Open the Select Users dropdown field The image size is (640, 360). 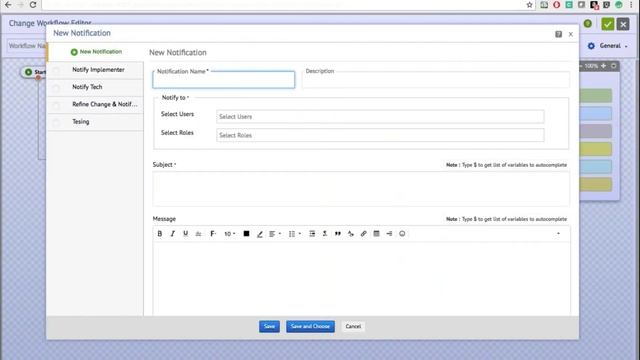pyautogui.click(x=380, y=117)
